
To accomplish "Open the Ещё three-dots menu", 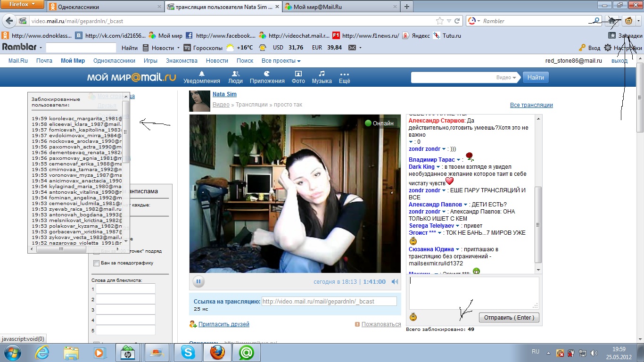I will click(344, 74).
